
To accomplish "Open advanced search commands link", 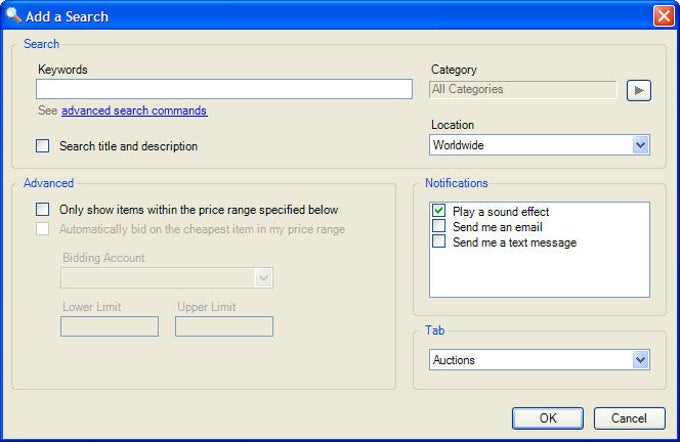I will coord(134,111).
